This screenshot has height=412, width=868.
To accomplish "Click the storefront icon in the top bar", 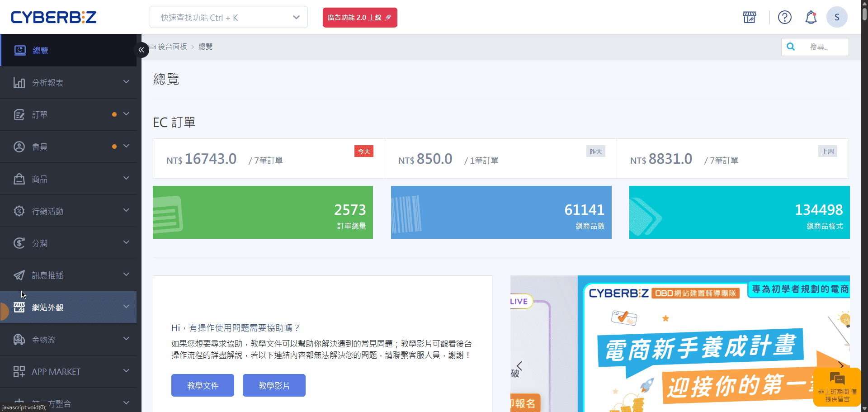I will 749,18.
